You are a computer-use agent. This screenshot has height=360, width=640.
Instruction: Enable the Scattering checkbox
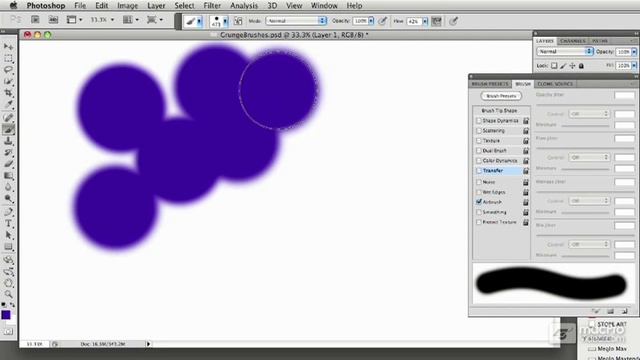click(479, 131)
